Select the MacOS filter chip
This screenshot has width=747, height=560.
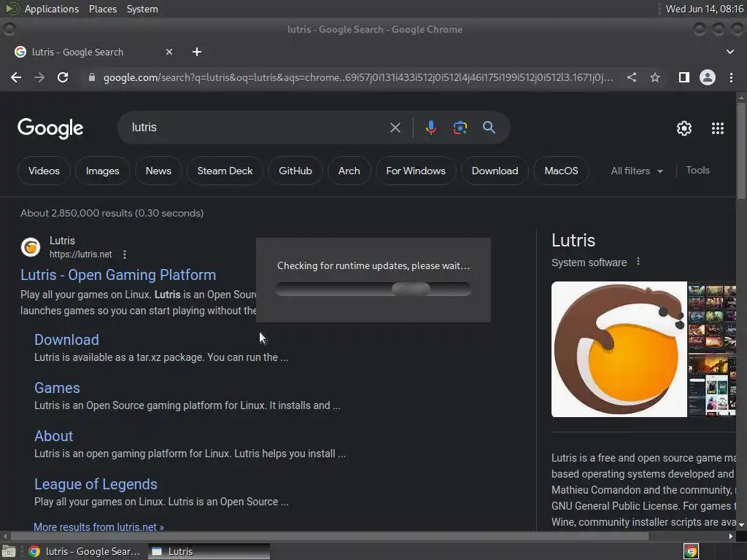pos(561,171)
